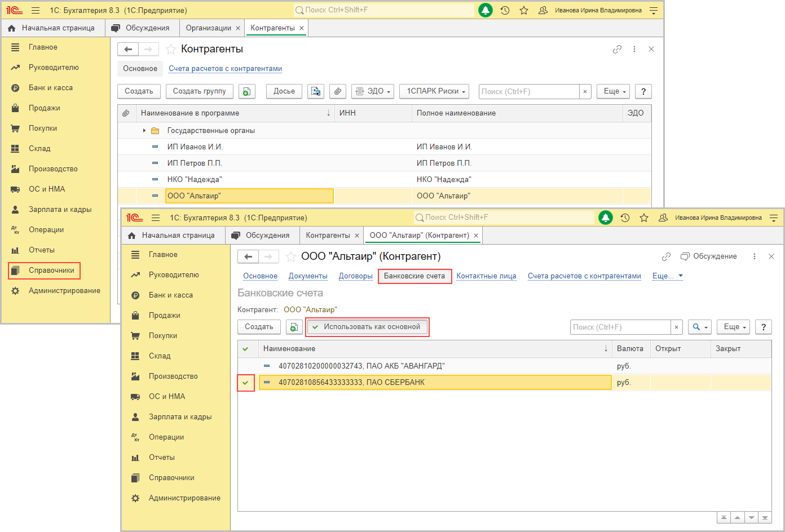
Task: Click green create-by-copy icon in the Контрагенты toolbar
Action: [247, 91]
